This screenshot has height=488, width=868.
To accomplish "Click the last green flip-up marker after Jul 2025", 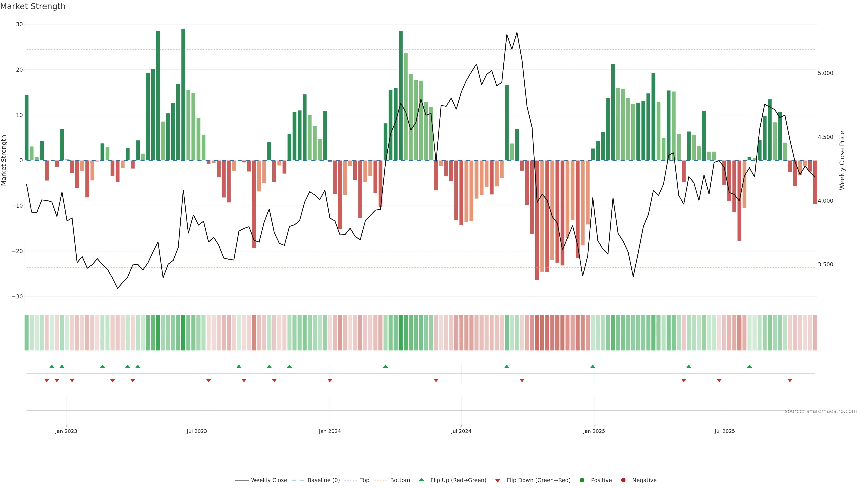I will click(x=749, y=366).
